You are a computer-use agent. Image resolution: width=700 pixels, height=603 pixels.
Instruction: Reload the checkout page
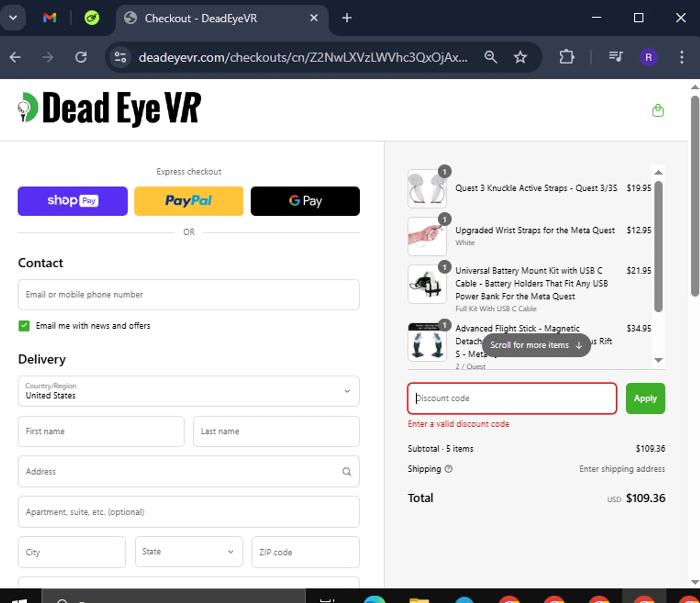click(81, 57)
